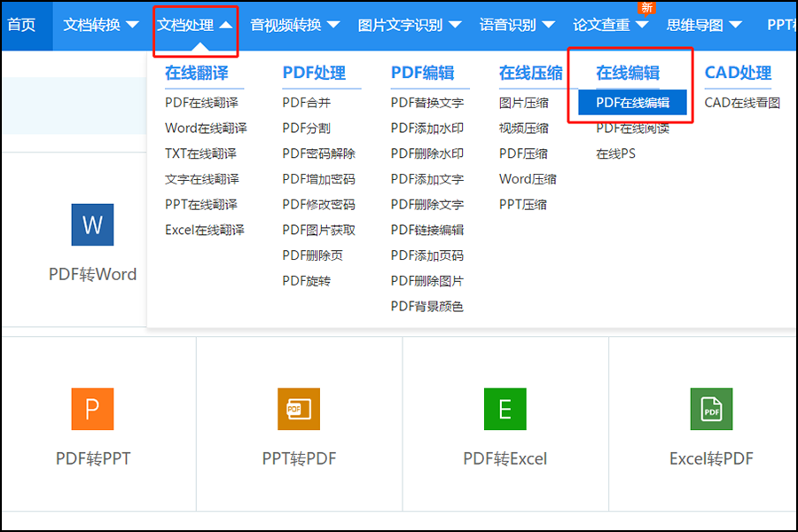Image resolution: width=798 pixels, height=532 pixels.
Task: Open the 语音识别 dropdown menu
Action: (517, 25)
